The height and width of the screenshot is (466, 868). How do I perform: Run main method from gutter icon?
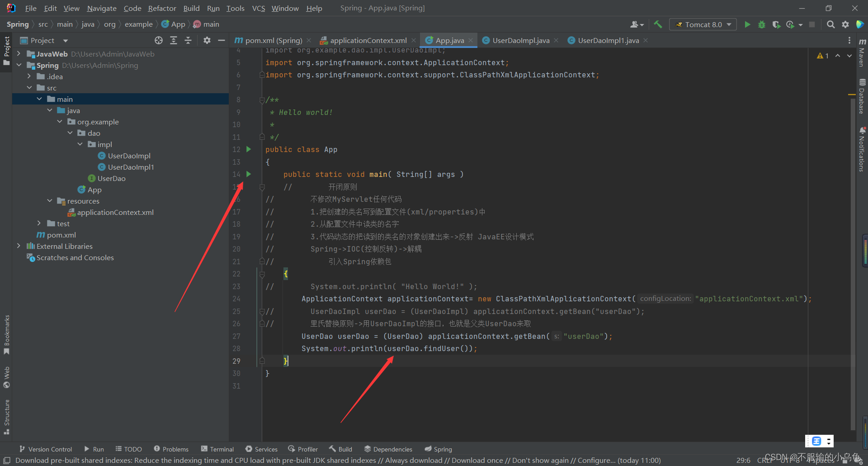(248, 174)
